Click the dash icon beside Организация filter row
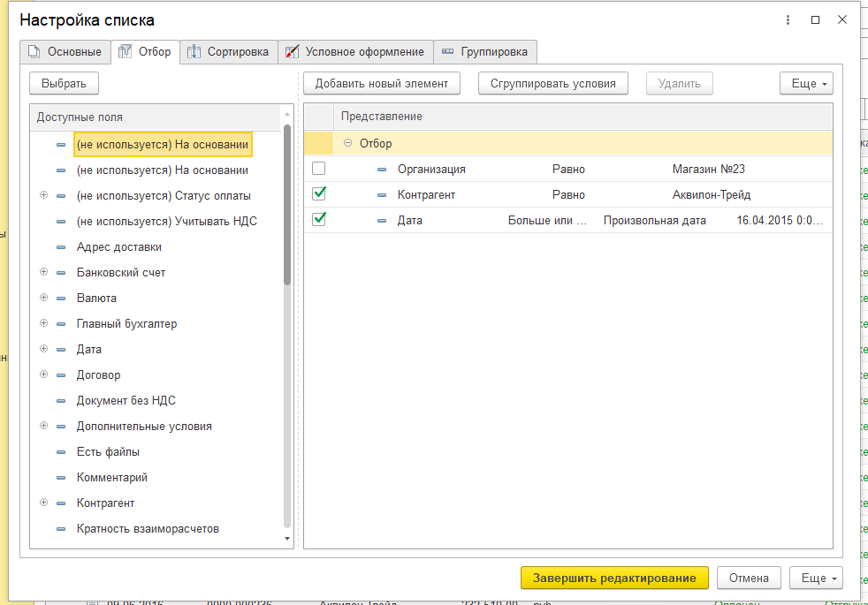Viewport: 868px width, 605px height. (x=382, y=170)
